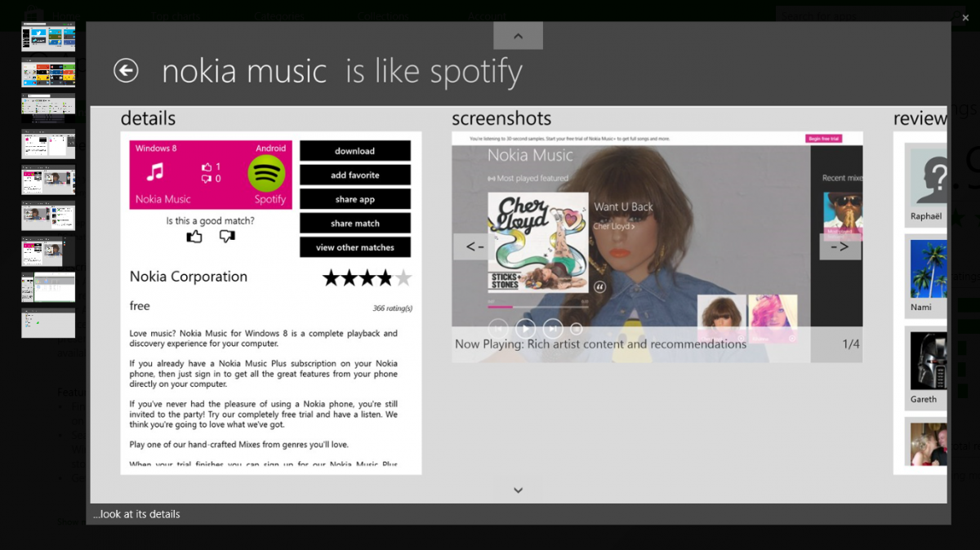Click the 'details' section heading
Viewport: 980px width, 550px height.
[x=148, y=118]
